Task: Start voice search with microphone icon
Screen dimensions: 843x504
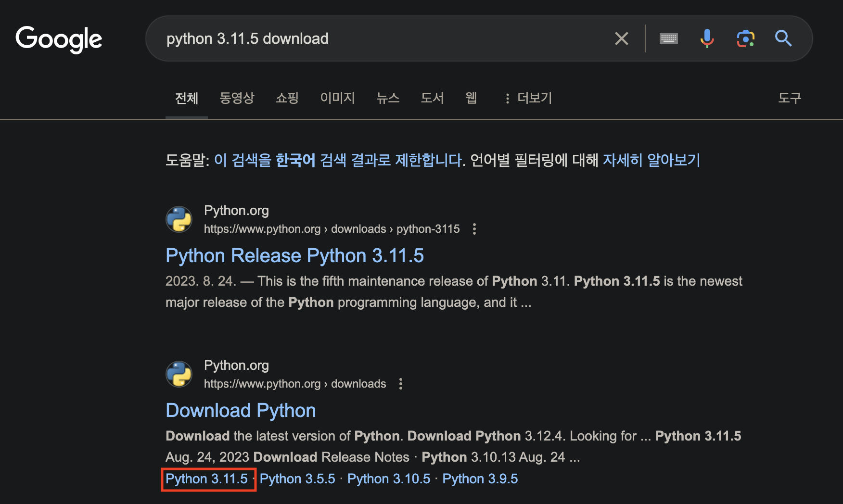Action: pos(707,38)
